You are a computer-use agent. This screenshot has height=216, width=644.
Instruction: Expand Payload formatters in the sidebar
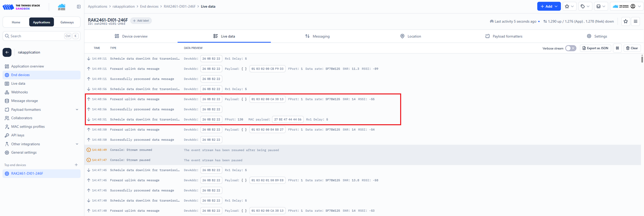pos(77,110)
